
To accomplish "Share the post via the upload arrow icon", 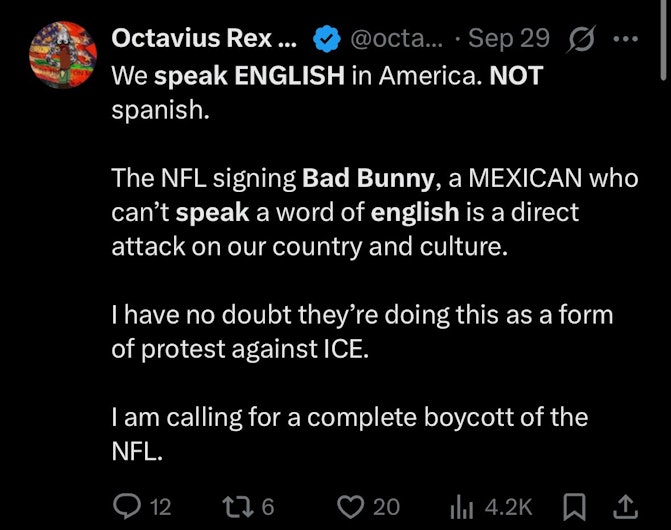I will pyautogui.click(x=625, y=507).
